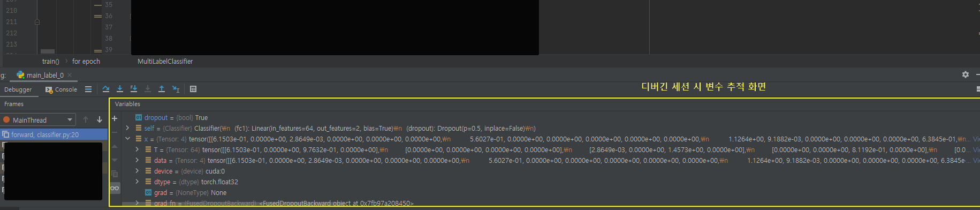Open the MainThread thread dropdown
Viewport: 980px width, 210px height.
point(38,120)
